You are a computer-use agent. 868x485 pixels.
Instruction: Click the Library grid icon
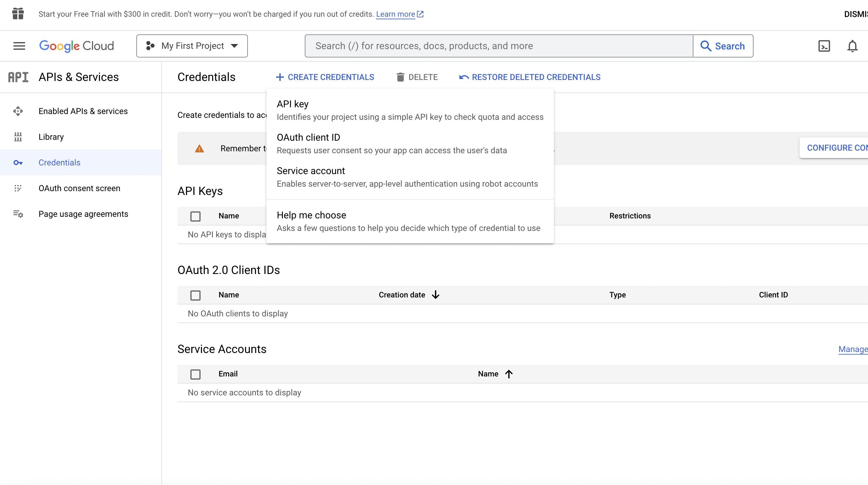18,137
